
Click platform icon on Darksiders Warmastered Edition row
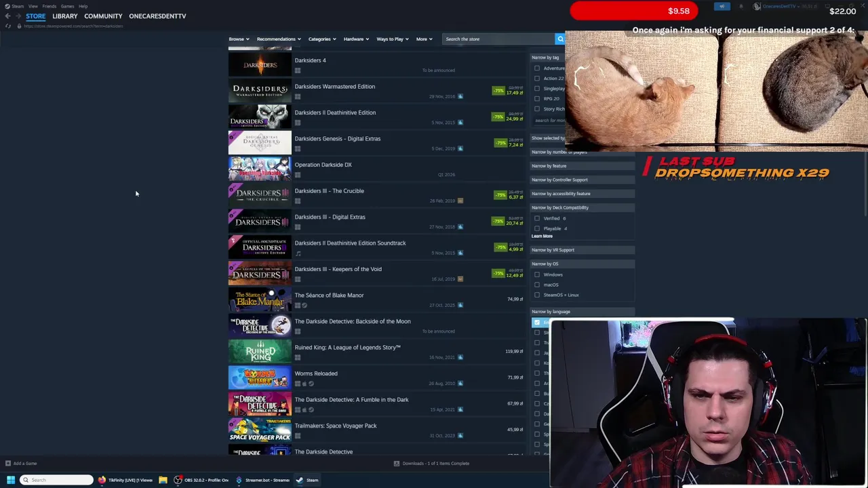pyautogui.click(x=297, y=96)
